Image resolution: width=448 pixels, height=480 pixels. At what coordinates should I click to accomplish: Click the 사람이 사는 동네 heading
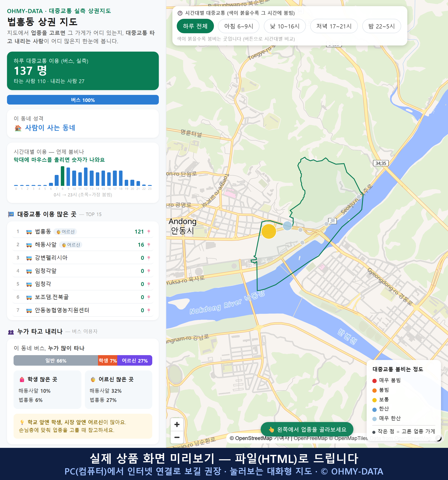[50, 128]
